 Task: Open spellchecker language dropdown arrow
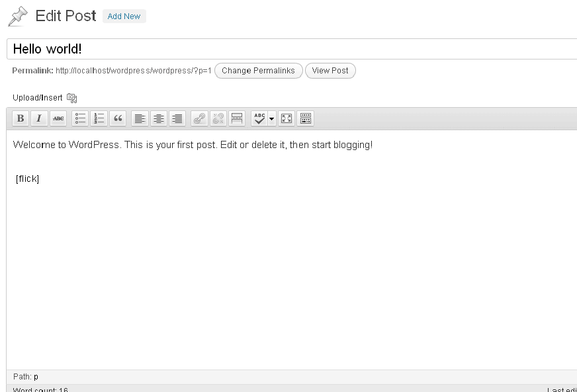pos(272,118)
